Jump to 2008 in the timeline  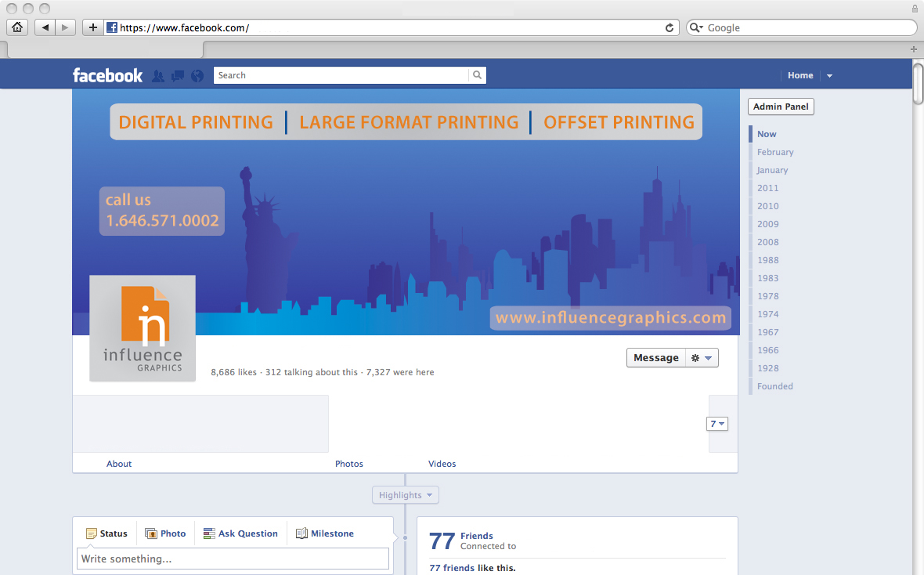[768, 242]
